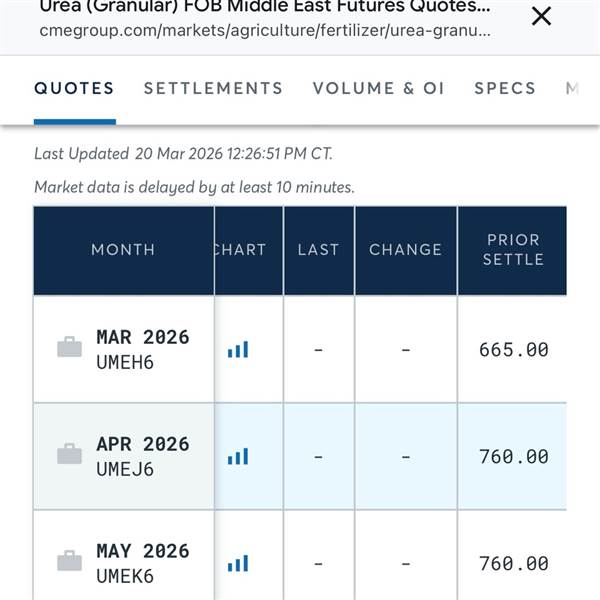Open chart icon for MAR 2026
600x600 pixels.
pyautogui.click(x=238, y=350)
